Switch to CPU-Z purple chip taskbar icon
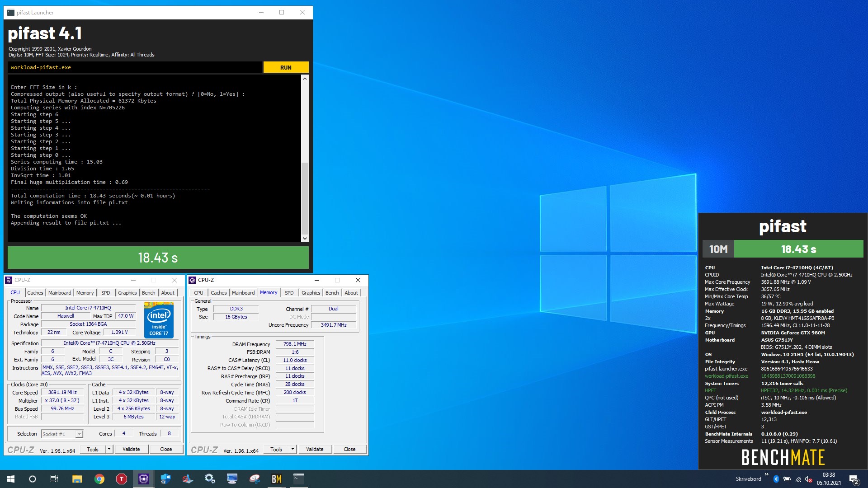 [x=143, y=479]
